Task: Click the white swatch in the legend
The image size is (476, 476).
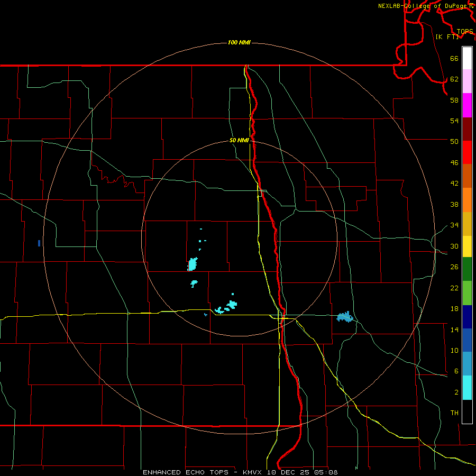Action: click(467, 58)
